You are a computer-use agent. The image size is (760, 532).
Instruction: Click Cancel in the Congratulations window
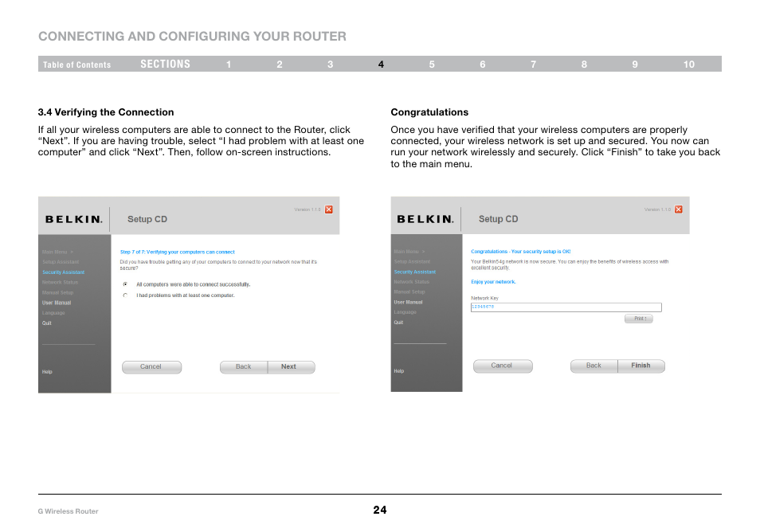coord(503,366)
